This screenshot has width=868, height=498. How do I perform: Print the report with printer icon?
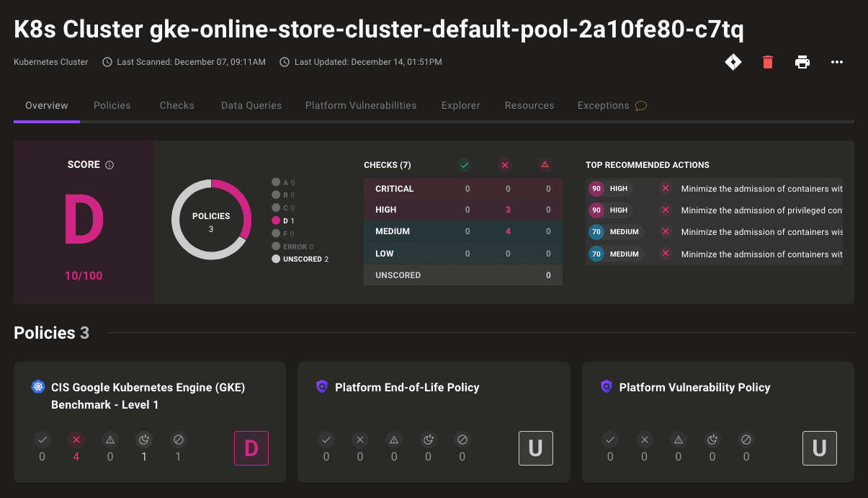click(802, 62)
